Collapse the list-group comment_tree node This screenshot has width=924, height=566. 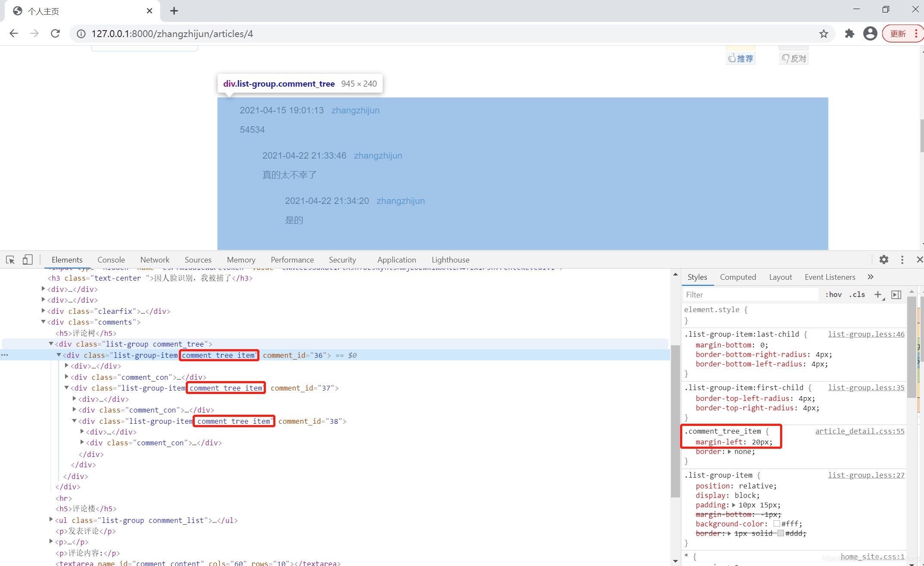(x=51, y=344)
